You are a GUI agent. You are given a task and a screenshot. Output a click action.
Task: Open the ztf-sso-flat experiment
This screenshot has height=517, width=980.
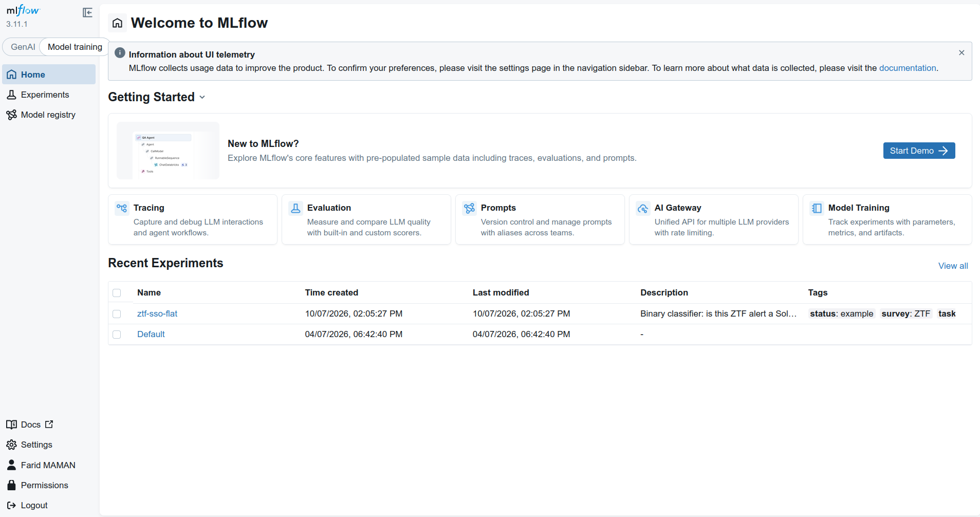click(157, 313)
